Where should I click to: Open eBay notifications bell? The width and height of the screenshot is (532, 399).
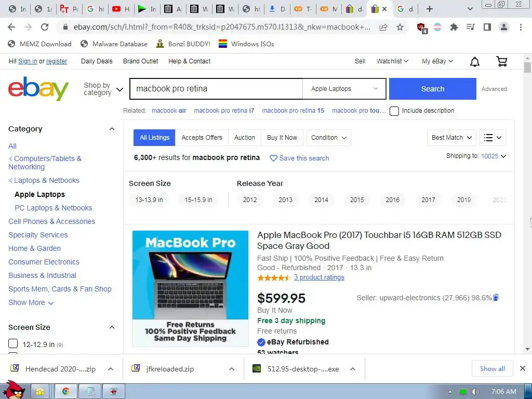475,61
